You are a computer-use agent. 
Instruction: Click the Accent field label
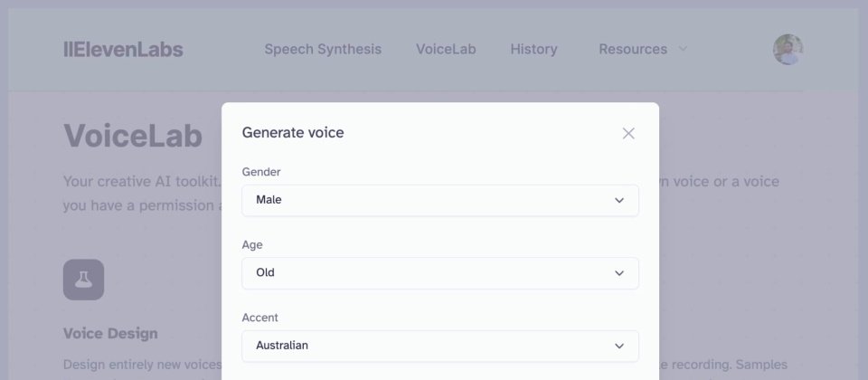(x=260, y=318)
